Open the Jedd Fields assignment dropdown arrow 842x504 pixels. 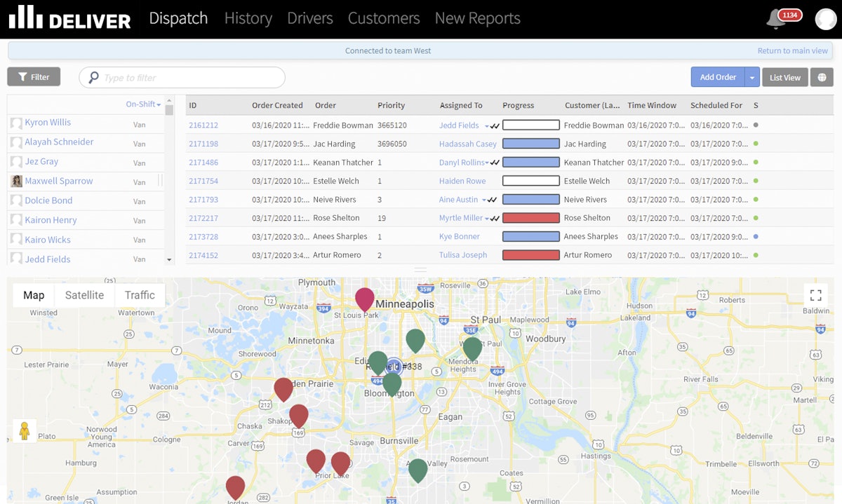[486, 126]
